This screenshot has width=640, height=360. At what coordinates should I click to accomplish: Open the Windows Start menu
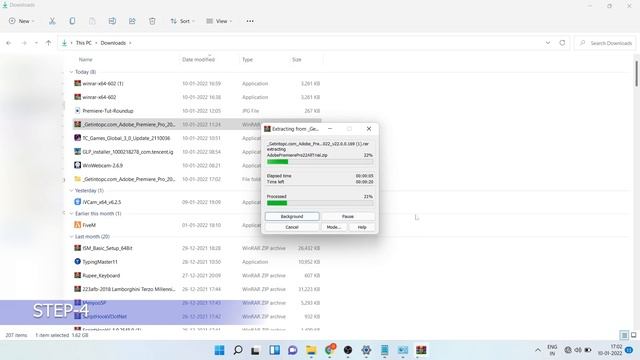click(219, 350)
